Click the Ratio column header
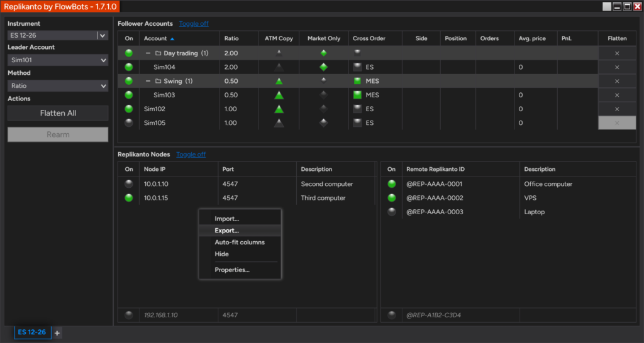644x343 pixels. [239, 38]
